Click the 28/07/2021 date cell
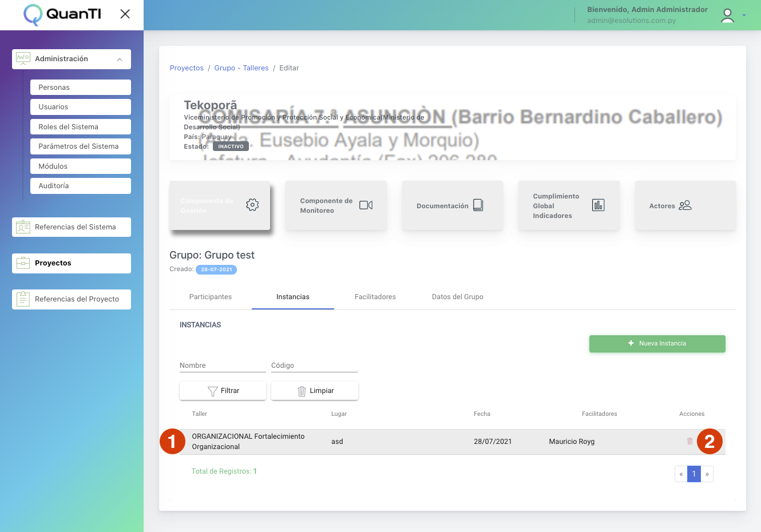The height and width of the screenshot is (532, 761). [493, 442]
